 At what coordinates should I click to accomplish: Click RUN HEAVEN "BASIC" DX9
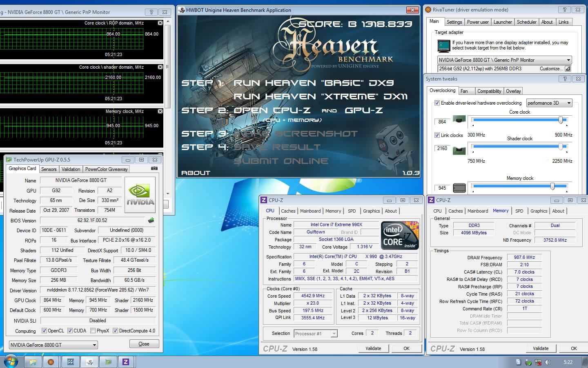(313, 83)
